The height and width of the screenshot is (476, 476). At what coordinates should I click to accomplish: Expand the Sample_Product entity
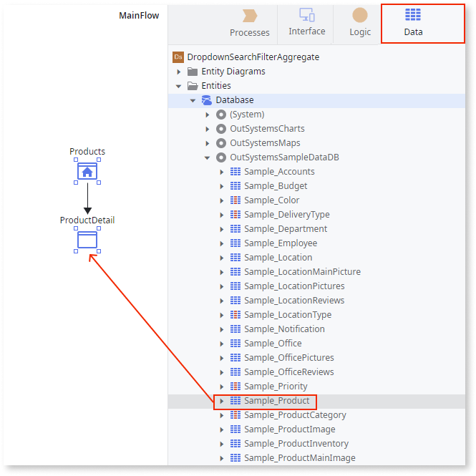point(222,401)
